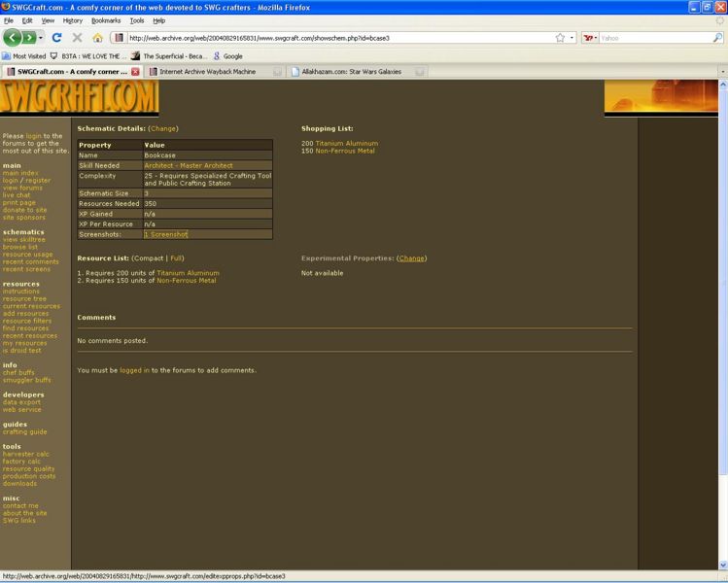Click Change next to Experimental Properties
Image resolution: width=728 pixels, height=583 pixels.
tap(411, 258)
